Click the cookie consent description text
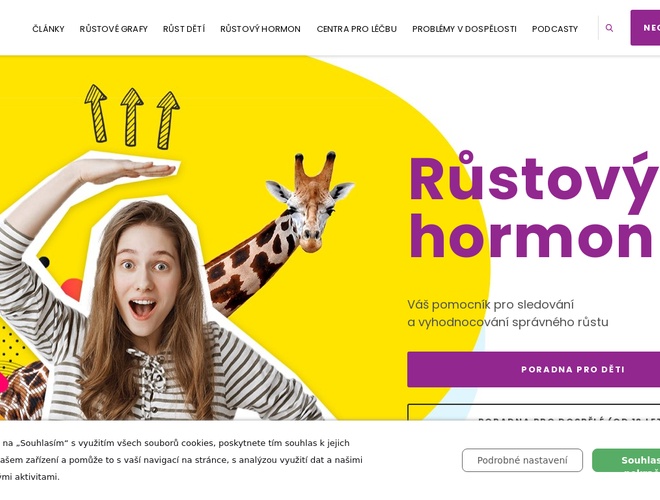 click(181, 460)
